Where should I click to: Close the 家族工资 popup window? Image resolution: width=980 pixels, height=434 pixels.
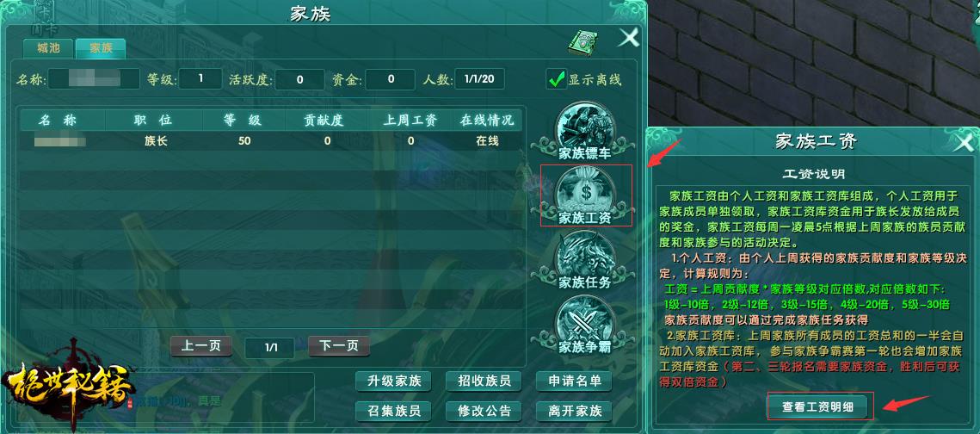click(x=965, y=143)
